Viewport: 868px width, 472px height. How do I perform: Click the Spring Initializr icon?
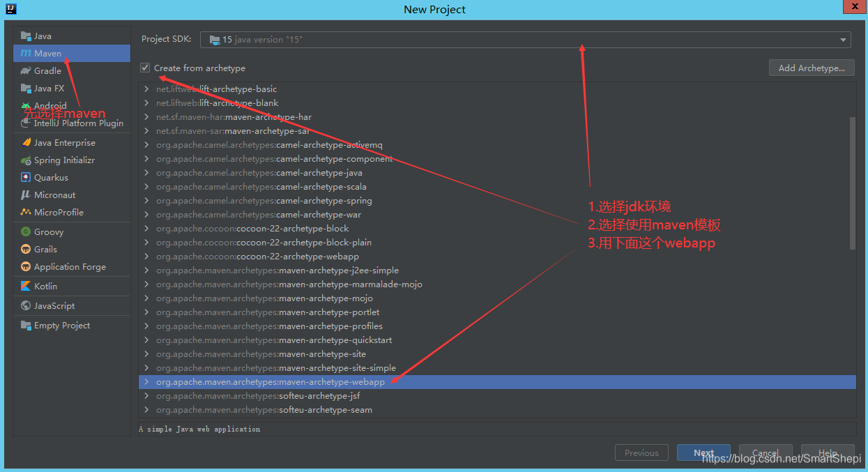point(26,160)
